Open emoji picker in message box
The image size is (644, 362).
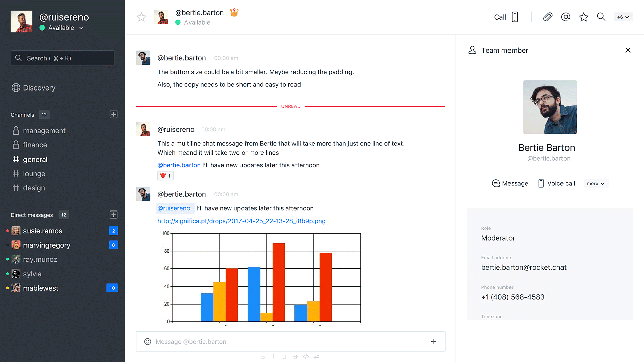[x=148, y=341]
